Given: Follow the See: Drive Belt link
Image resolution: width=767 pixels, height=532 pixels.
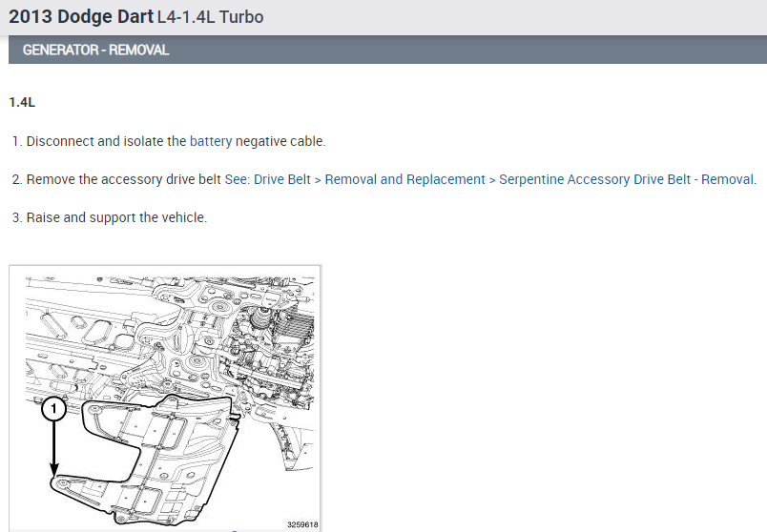Looking at the screenshot, I should pyautogui.click(x=267, y=179).
